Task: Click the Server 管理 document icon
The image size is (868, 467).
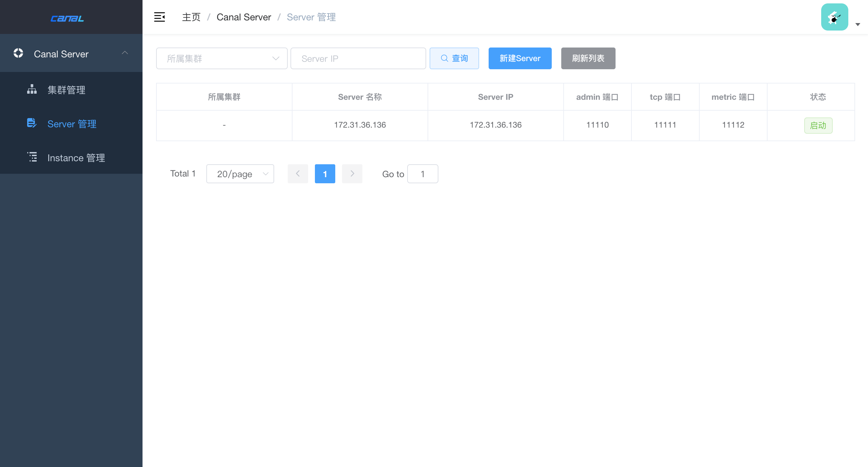Action: pos(32,123)
